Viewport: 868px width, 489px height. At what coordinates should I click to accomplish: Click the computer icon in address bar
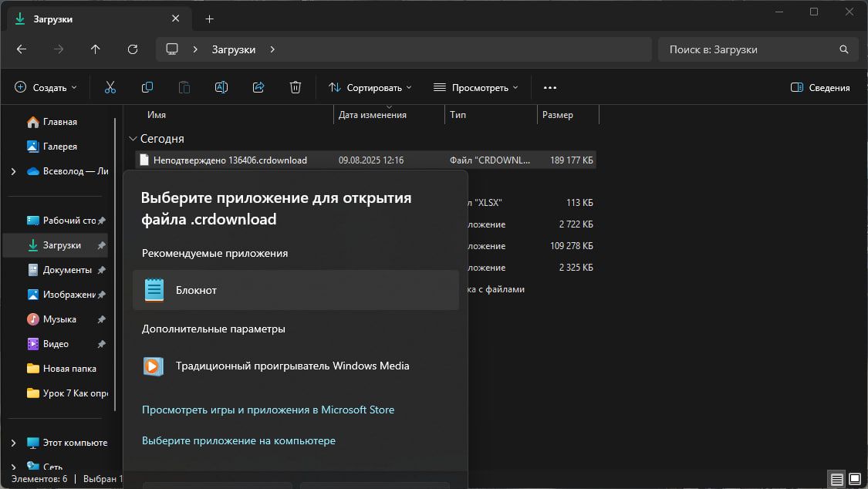coord(172,49)
